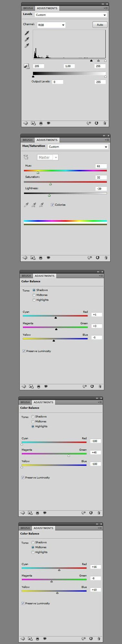Uncheck the Colorize checkbox
The image size is (122, 644).
[52, 205]
